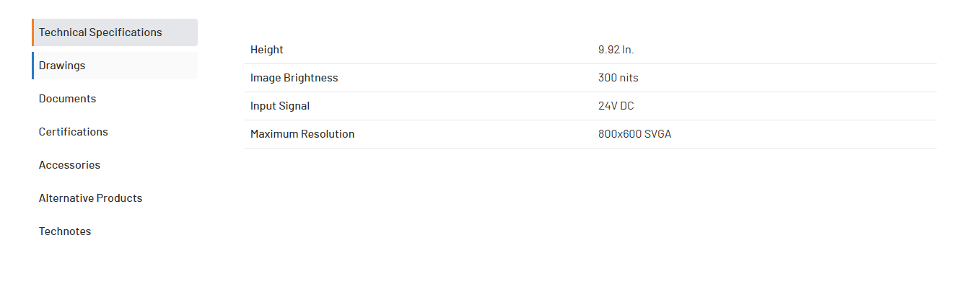The width and height of the screenshot is (980, 297).
Task: Select the Accessories tab
Action: tap(69, 165)
